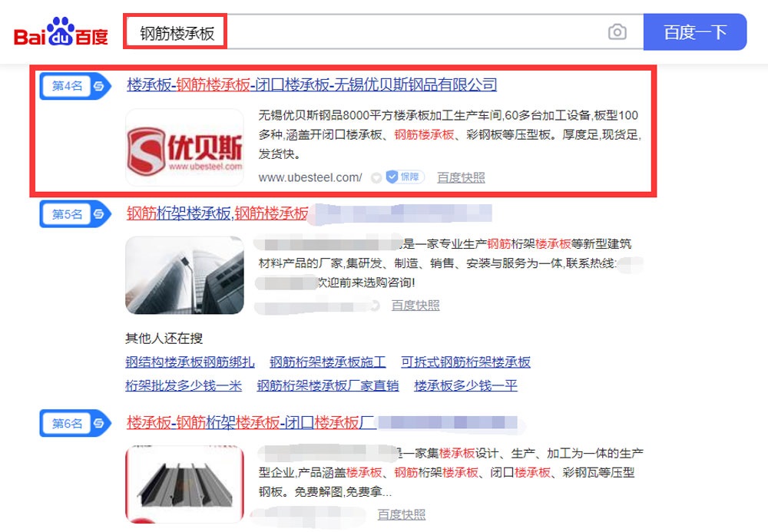
Task: Select related search 桁架批发多少钱一米
Action: click(x=184, y=385)
